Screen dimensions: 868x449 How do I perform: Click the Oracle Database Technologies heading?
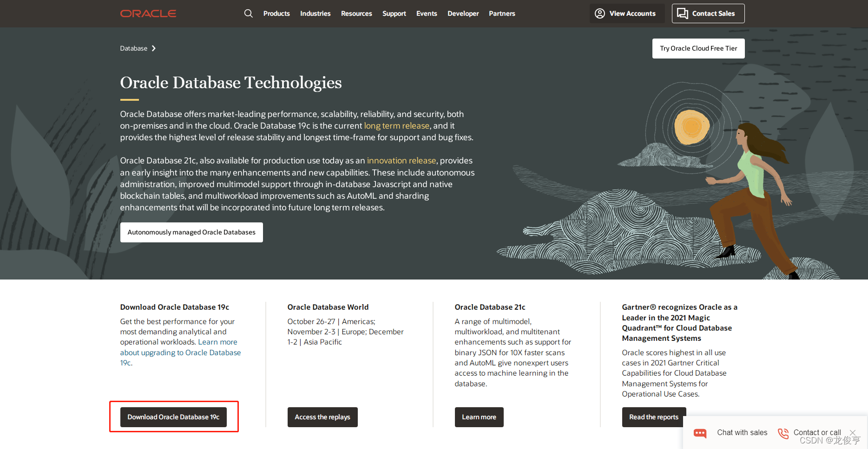click(x=231, y=83)
